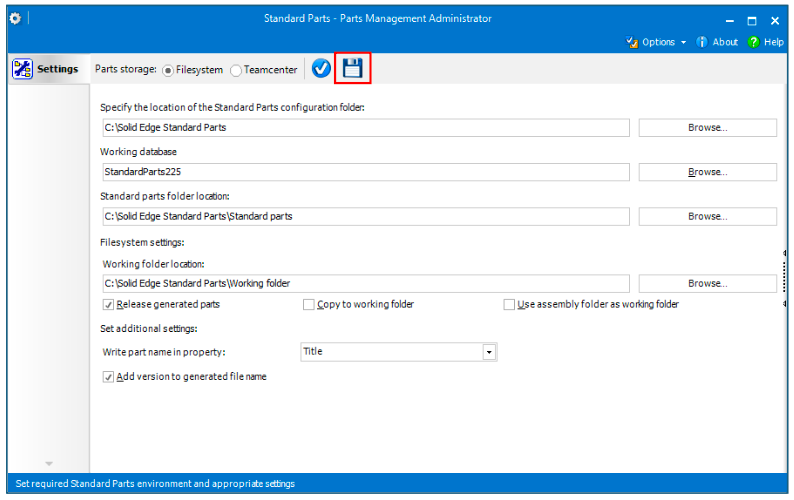Expand the arrow below the Settings sidebar
Image resolution: width=794 pixels, height=500 pixels.
coord(49,464)
